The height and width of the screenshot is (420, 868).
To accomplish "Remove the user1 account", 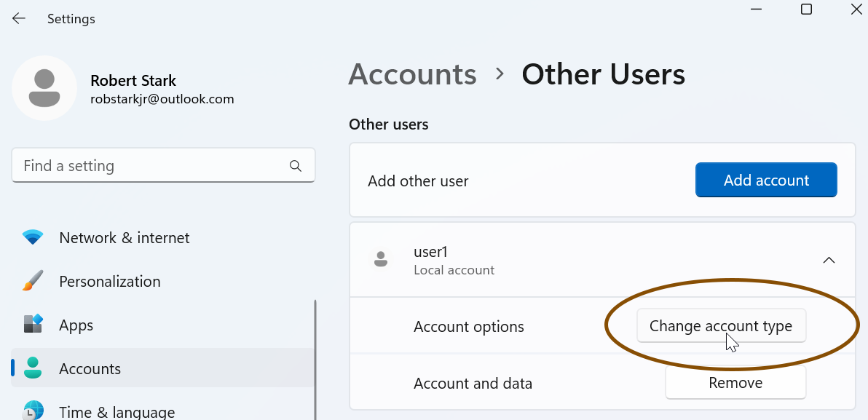I will pos(735,382).
